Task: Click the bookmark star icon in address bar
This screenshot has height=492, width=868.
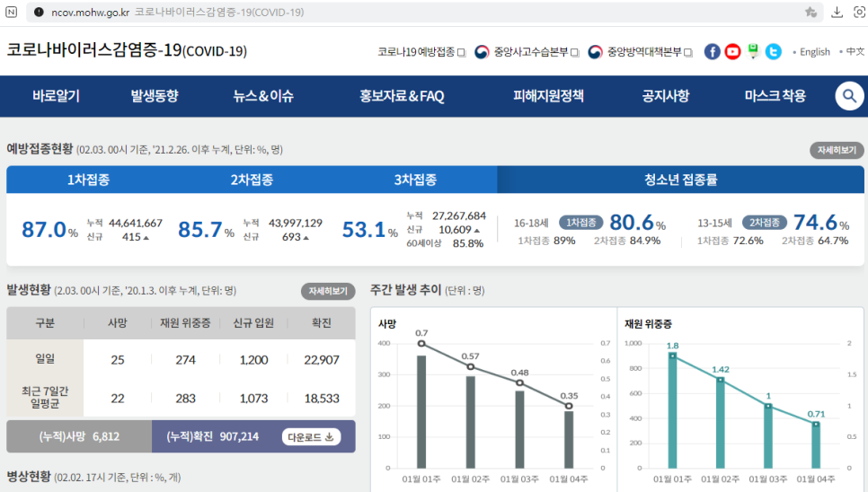Action: click(x=811, y=13)
